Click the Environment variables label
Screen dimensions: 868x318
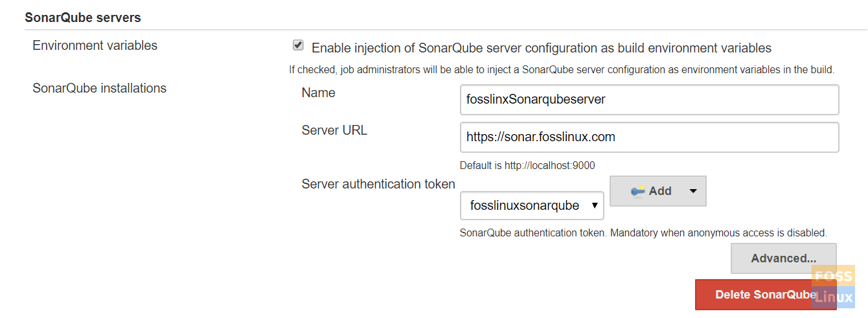pyautogui.click(x=95, y=45)
